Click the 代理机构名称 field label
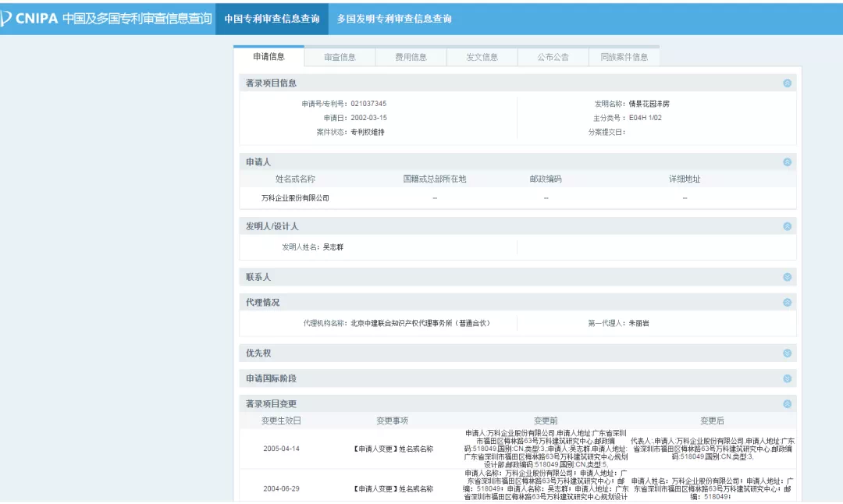Screen dimensions: 843x504 click(x=325, y=324)
